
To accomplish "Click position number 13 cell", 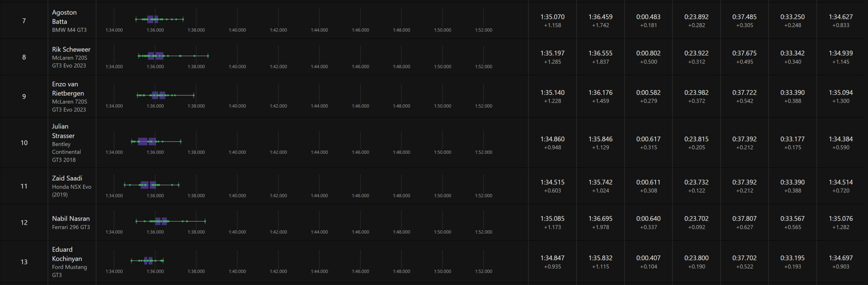I will [24, 262].
